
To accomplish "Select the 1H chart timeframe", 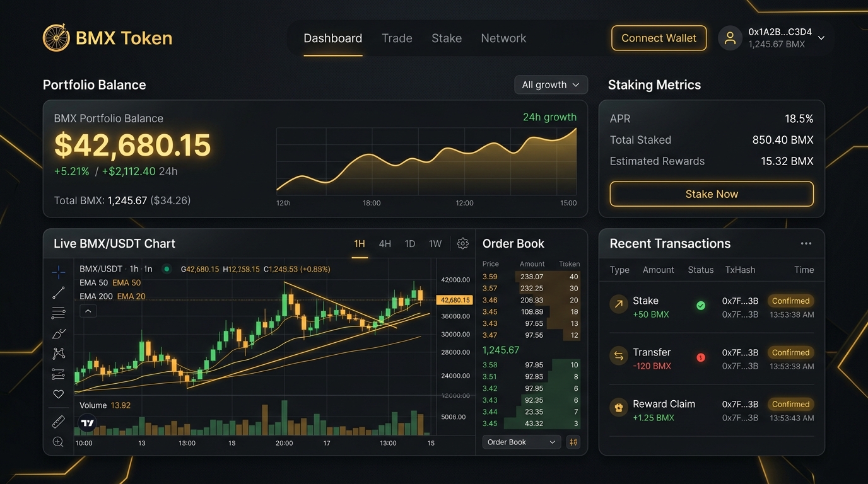I will coord(360,244).
